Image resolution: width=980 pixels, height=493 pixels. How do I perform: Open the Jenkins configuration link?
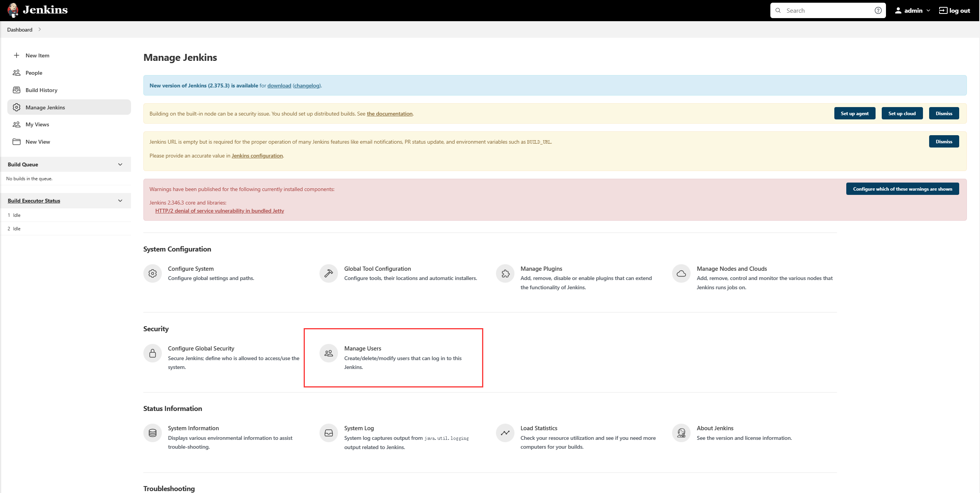pyautogui.click(x=257, y=156)
